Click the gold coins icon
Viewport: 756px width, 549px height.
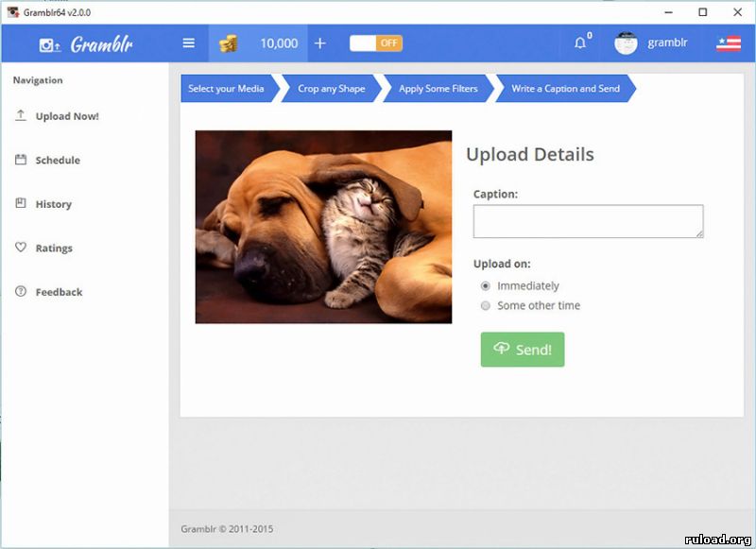click(228, 43)
